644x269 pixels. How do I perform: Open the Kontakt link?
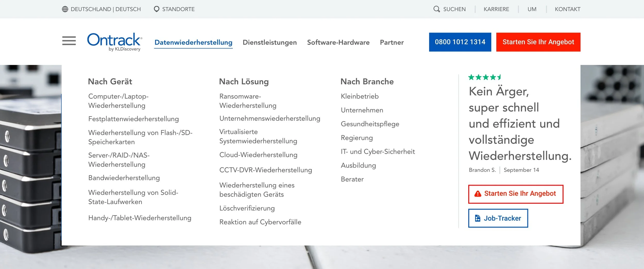pos(567,9)
